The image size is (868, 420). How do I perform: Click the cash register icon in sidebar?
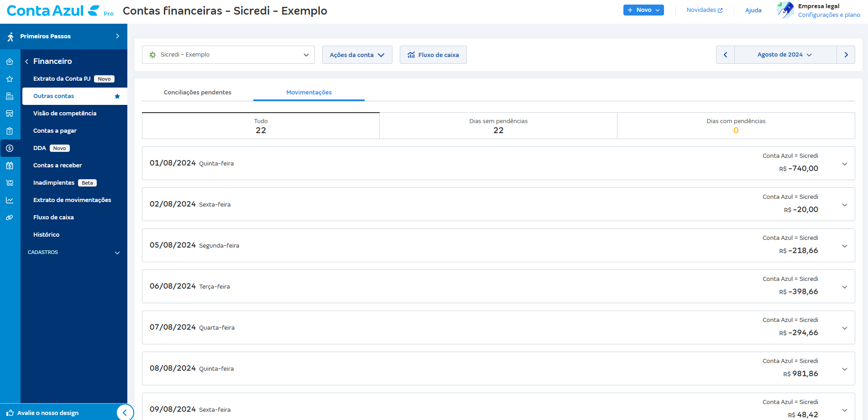tap(10, 96)
